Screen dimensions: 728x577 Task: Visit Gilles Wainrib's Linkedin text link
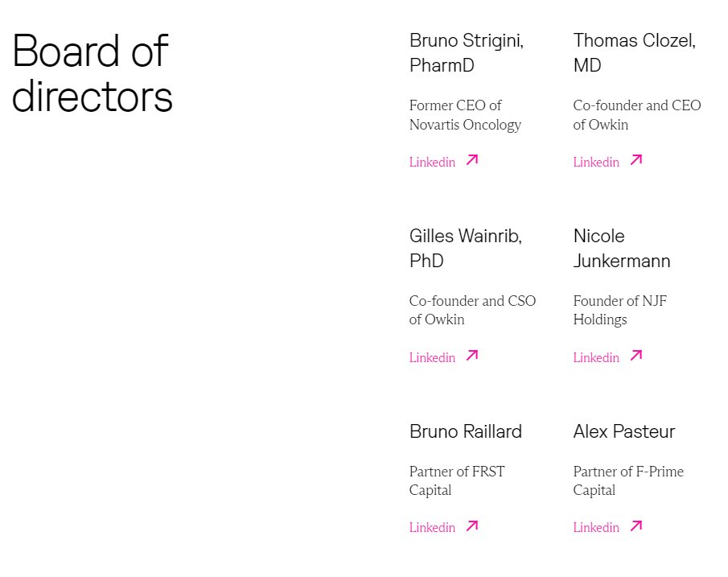click(432, 358)
